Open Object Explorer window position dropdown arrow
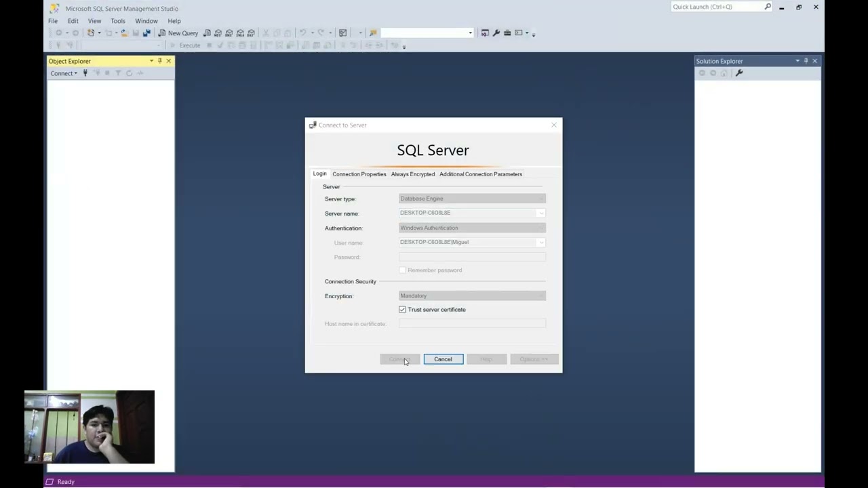This screenshot has height=488, width=868. pos(151,61)
